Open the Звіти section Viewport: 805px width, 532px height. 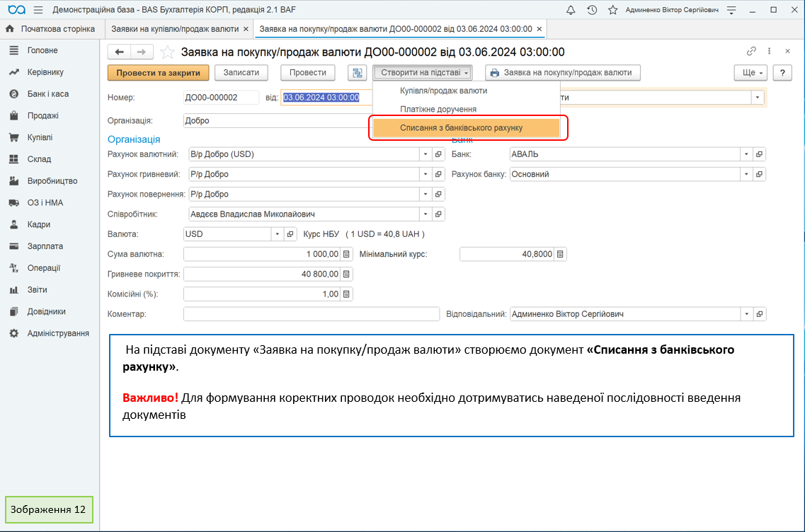(x=37, y=290)
